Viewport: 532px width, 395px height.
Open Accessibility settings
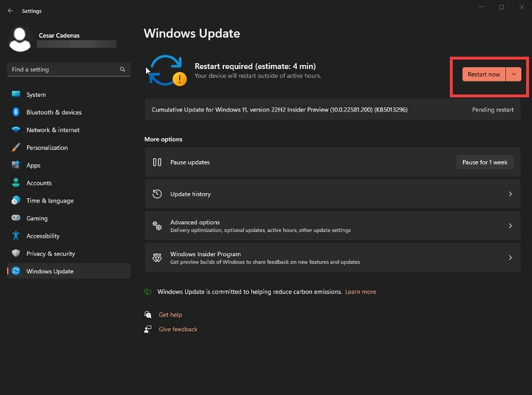tap(43, 236)
